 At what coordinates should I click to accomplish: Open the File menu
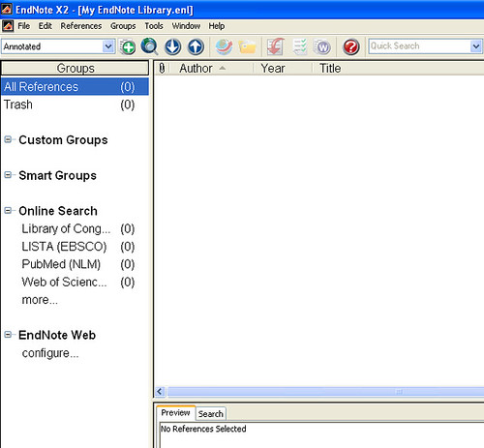(x=23, y=26)
